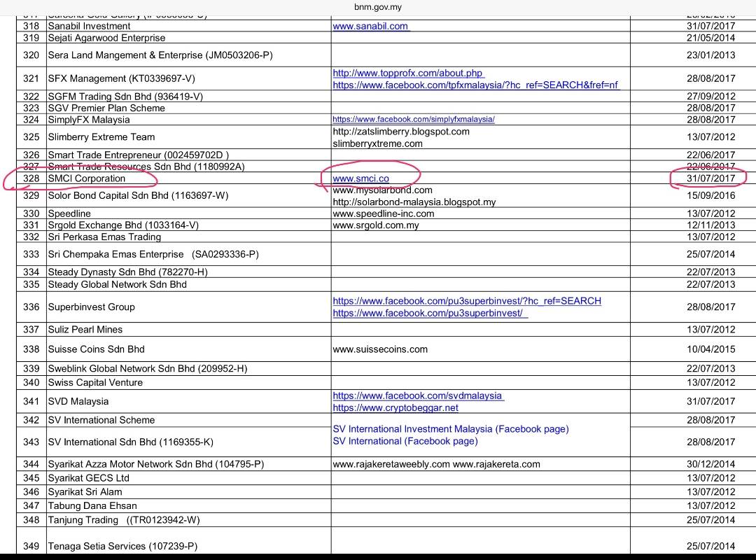Select 'www.rajakeretaweebly.com www.rajakereta.com' text

point(436,464)
